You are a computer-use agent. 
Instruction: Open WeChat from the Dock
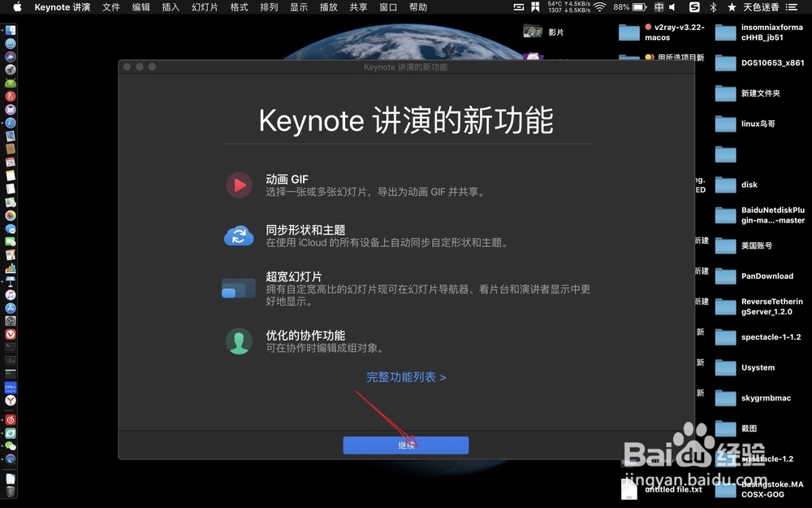pos(11,445)
